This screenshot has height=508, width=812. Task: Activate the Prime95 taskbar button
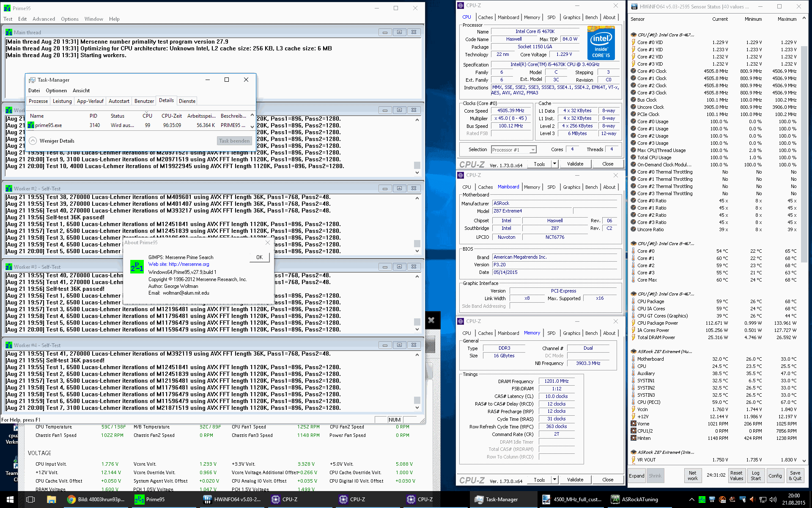click(x=165, y=500)
